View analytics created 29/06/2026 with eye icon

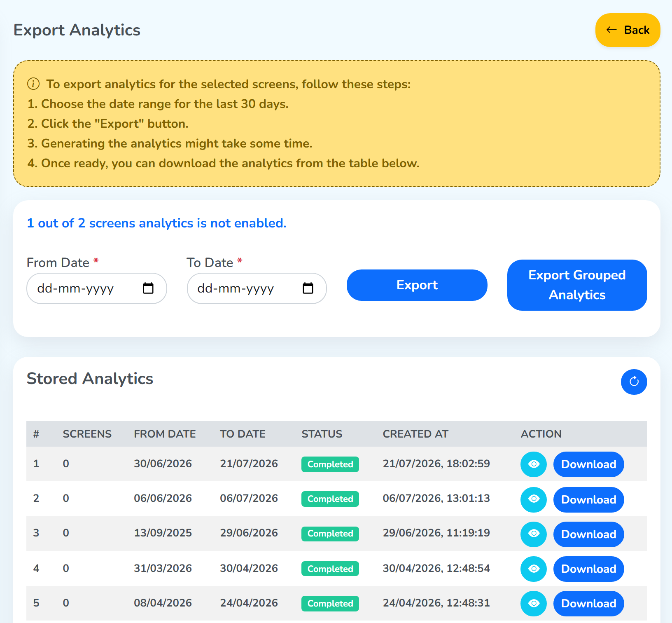click(534, 534)
